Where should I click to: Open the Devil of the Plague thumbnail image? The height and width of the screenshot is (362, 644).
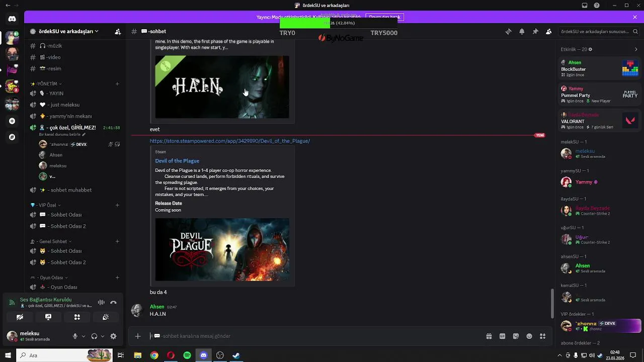222,249
